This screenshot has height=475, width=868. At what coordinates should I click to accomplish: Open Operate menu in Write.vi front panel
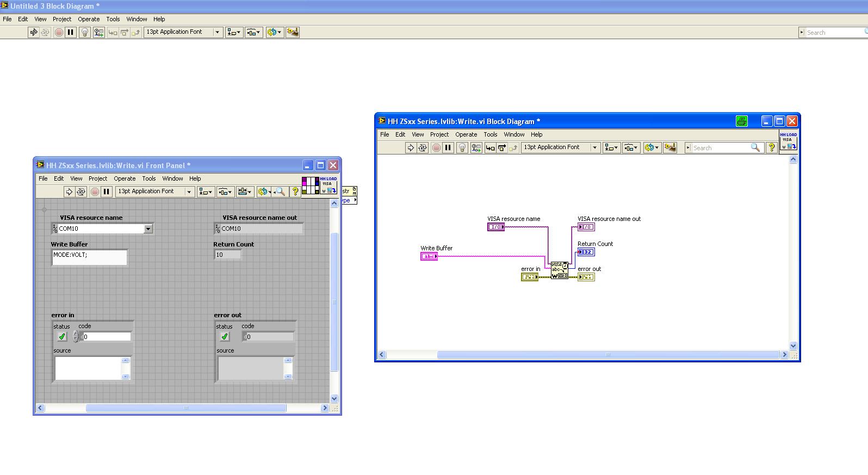pos(125,178)
